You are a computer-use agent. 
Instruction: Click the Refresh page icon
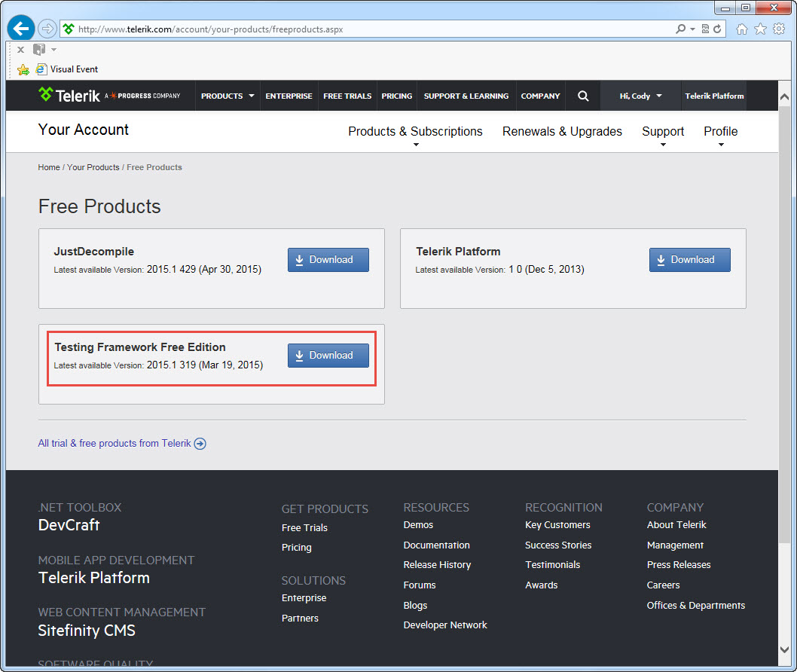(x=717, y=29)
